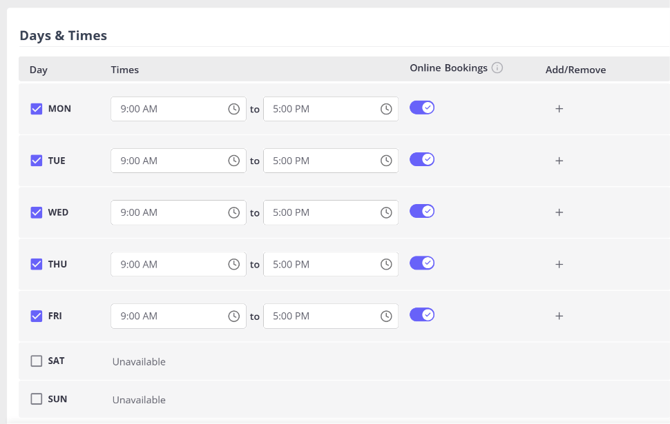Enable the SUN day checkbox
This screenshot has height=424, width=670.
click(36, 399)
